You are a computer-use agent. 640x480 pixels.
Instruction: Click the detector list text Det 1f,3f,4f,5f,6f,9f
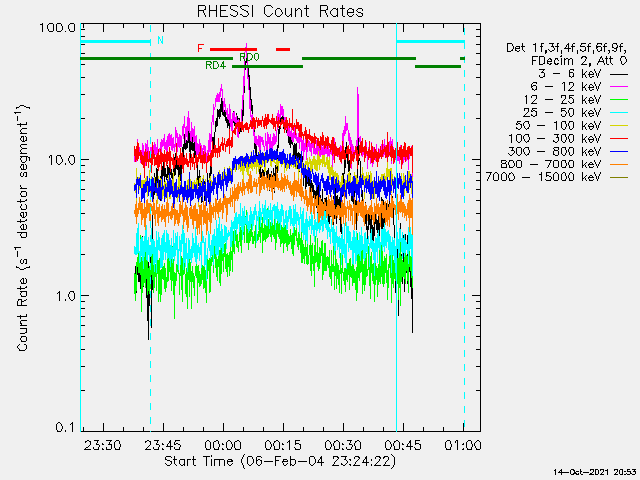pyautogui.click(x=566, y=48)
